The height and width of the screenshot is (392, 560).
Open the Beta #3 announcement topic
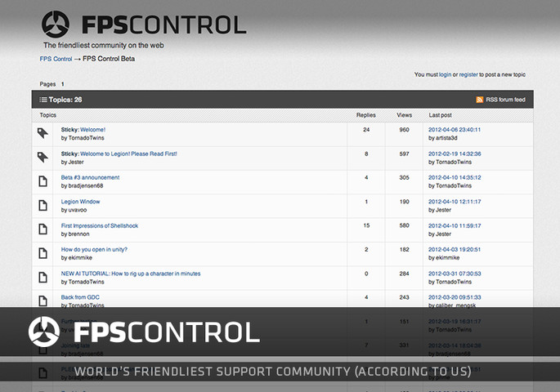[x=91, y=178]
